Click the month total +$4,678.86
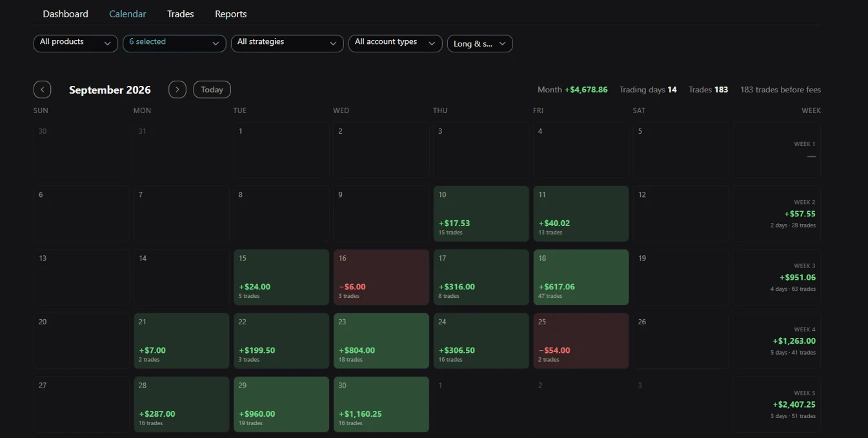Screen dimensions: 868x438 tap(586, 90)
